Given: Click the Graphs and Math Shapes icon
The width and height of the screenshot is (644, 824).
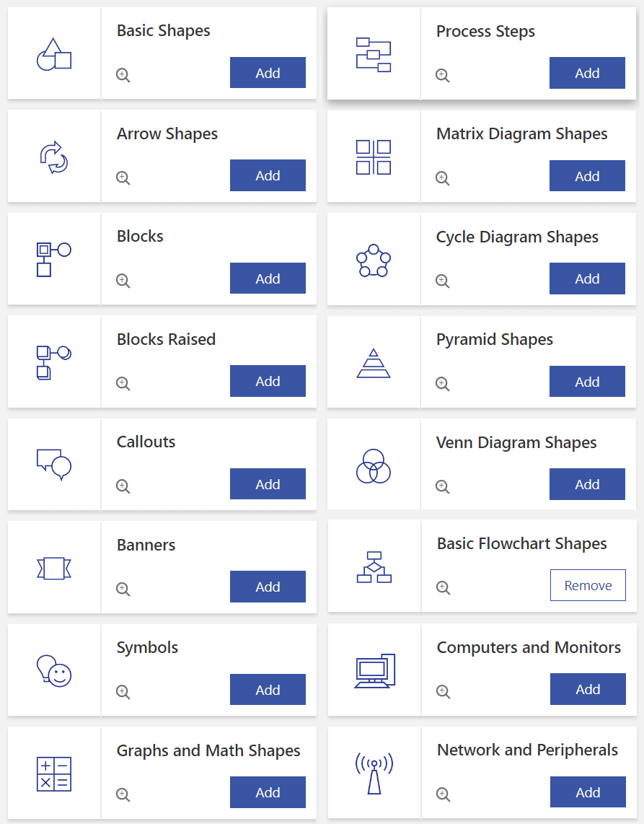Looking at the screenshot, I should (54, 773).
